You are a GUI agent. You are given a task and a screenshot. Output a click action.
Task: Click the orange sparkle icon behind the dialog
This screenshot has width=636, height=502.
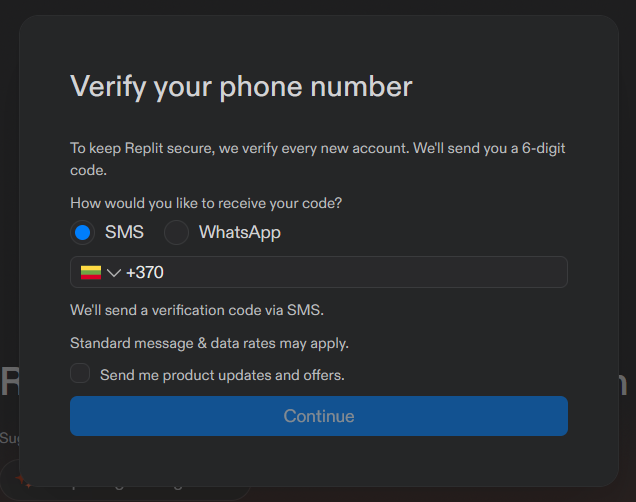coord(23,481)
